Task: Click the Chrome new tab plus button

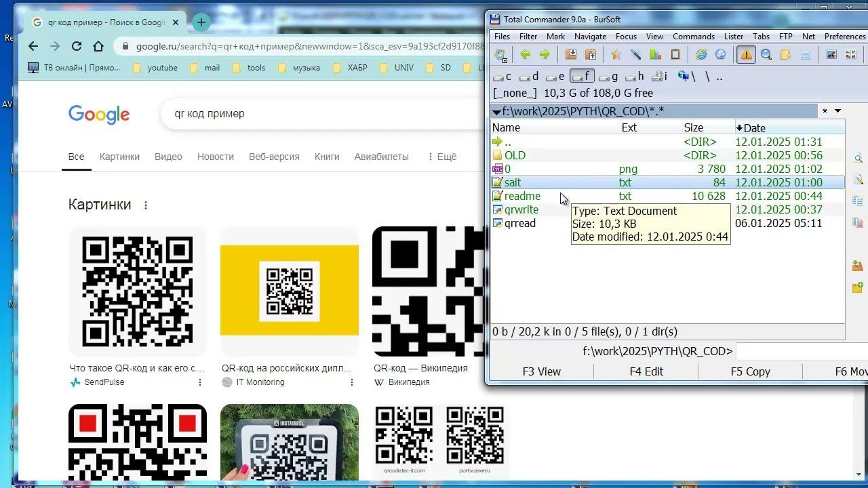Action: click(201, 22)
